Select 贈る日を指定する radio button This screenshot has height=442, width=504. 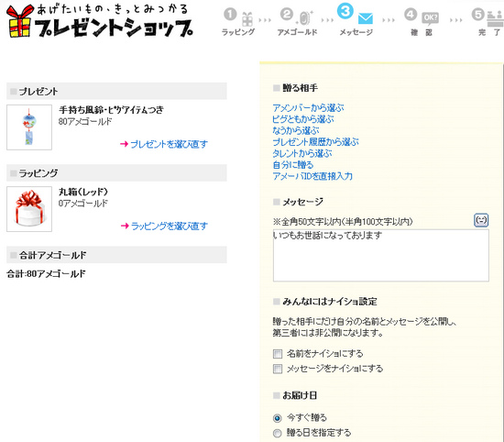tap(277, 433)
